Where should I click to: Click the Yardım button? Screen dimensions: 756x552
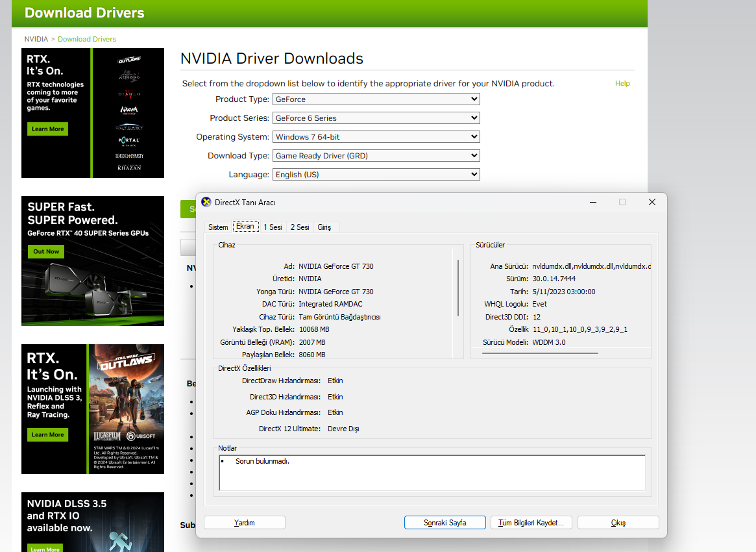[245, 523]
